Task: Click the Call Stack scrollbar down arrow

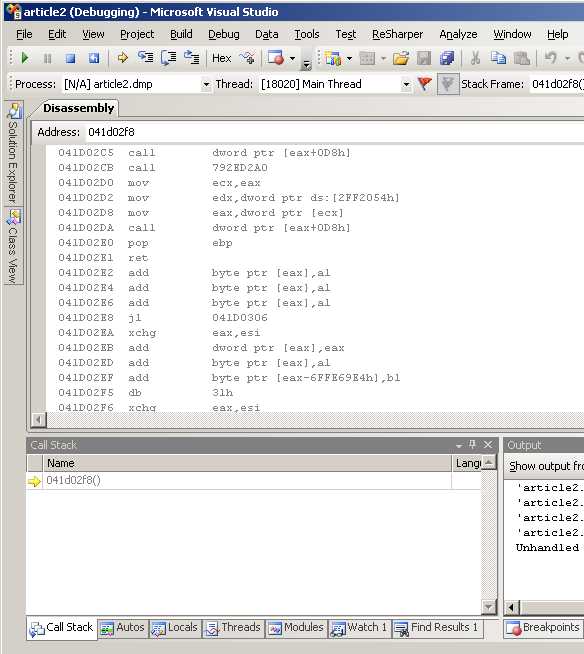Action: click(x=488, y=607)
